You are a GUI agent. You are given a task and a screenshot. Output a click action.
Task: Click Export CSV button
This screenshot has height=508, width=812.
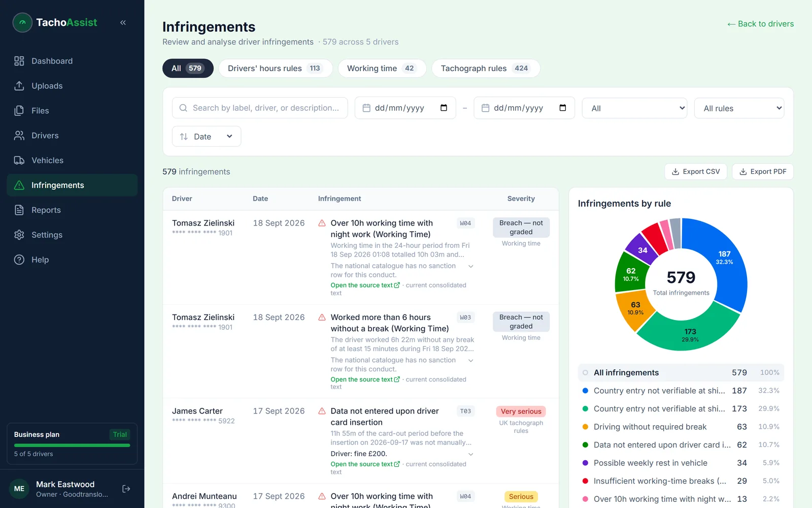pos(696,172)
